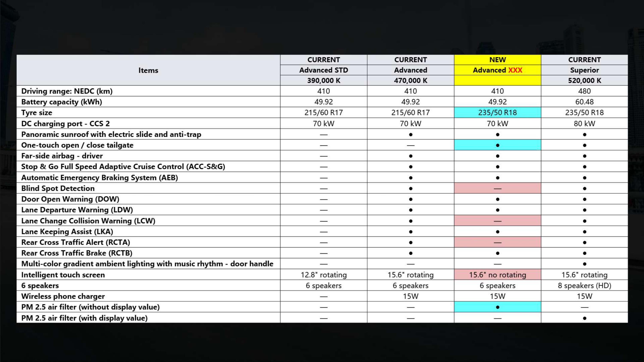This screenshot has height=362, width=644.
Task: Click the "Multi-color gradient ambient lighting" row label
Action: [147, 264]
